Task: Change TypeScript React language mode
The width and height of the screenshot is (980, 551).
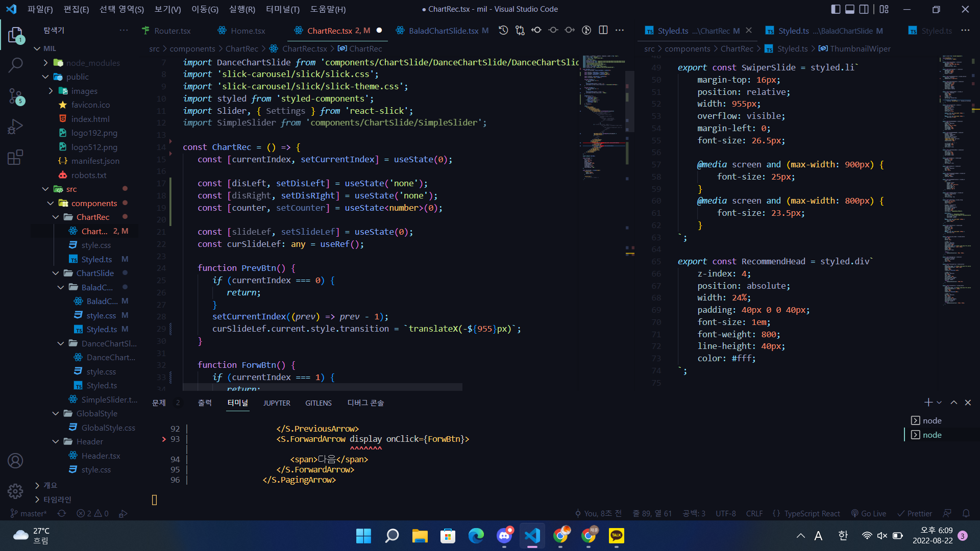Action: click(x=812, y=513)
